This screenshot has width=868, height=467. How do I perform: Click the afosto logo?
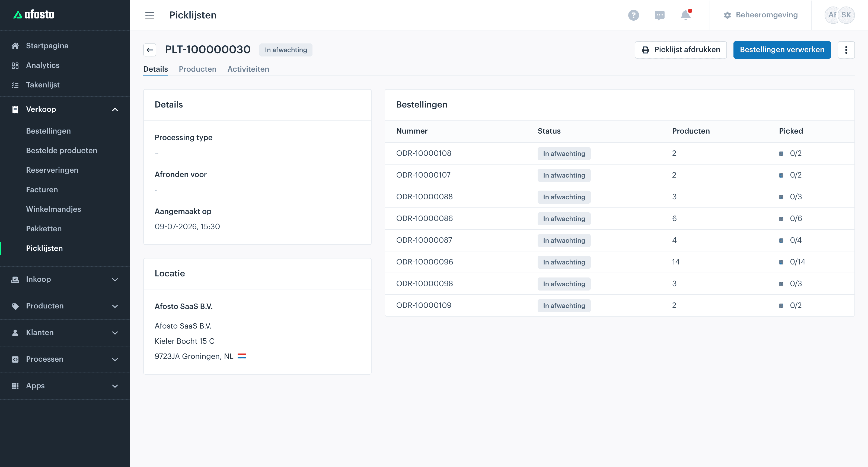point(34,14)
